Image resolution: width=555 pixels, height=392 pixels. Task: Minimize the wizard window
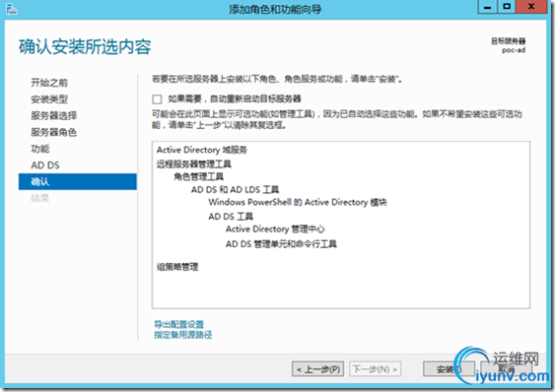click(x=487, y=7)
